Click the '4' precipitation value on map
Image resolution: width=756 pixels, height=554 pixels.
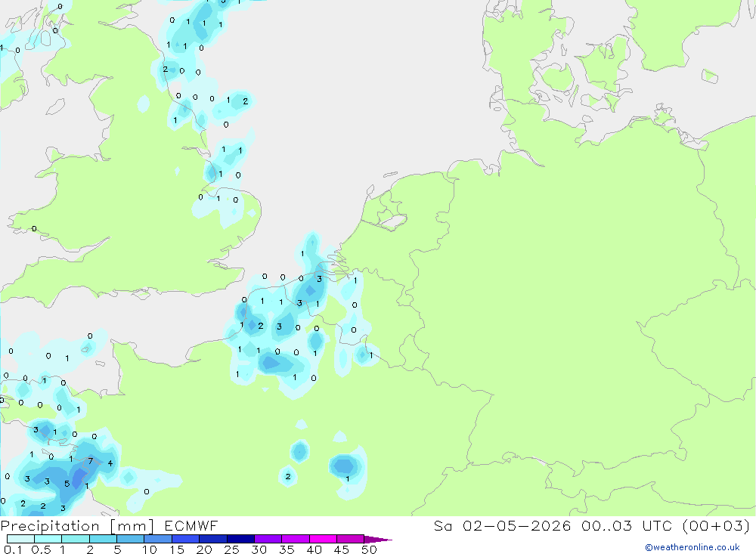(110, 463)
